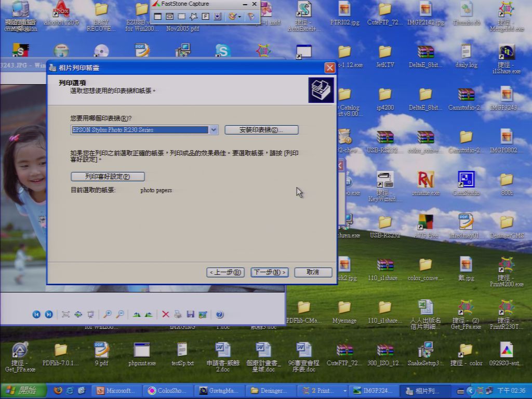Click the zoom in magnifier icon

[x=108, y=314]
